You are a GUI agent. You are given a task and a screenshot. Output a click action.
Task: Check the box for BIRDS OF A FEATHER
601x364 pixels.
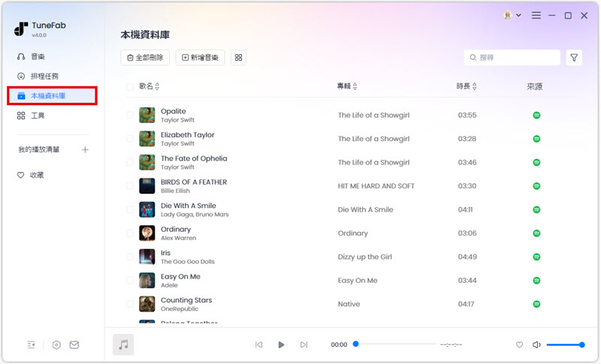[x=130, y=186]
